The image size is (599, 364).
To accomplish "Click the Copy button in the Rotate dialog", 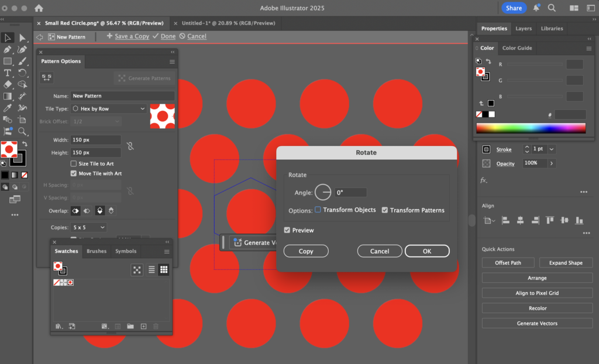I will (306, 251).
